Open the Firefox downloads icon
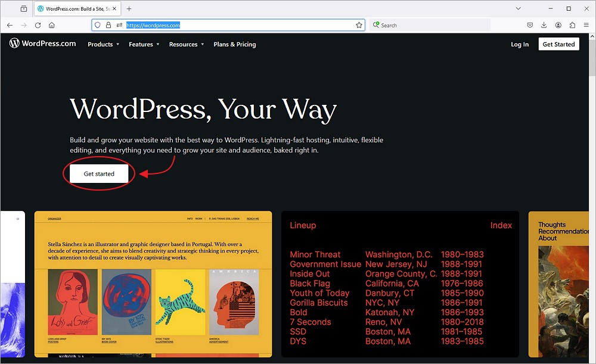Image resolution: width=596 pixels, height=364 pixels. (x=544, y=25)
